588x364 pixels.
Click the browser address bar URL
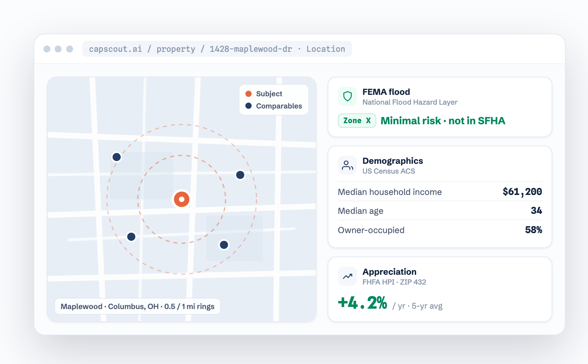pos(217,49)
